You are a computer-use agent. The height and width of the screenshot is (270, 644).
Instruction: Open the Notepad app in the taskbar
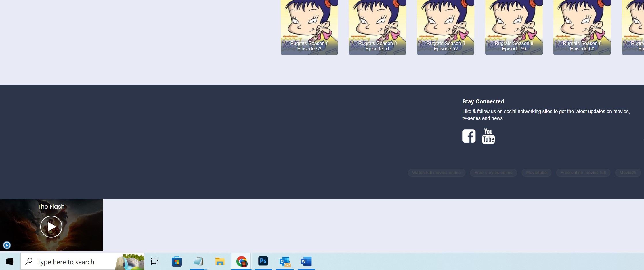[198, 262]
